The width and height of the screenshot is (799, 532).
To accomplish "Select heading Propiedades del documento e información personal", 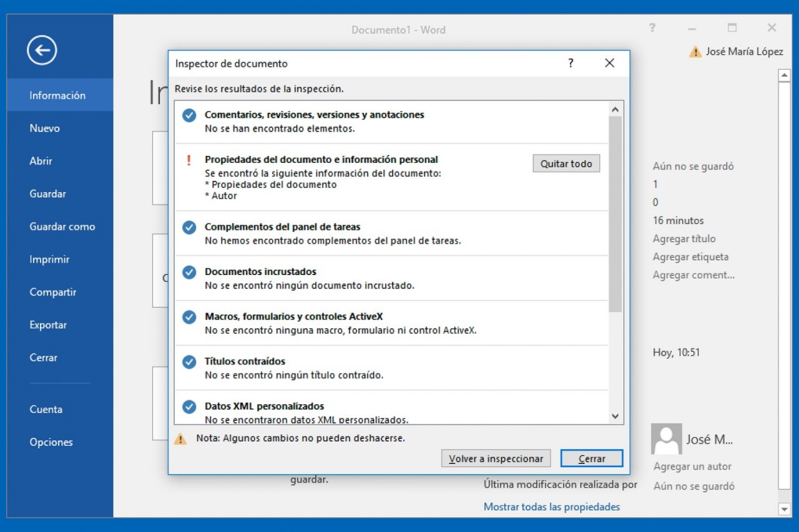I will 321,160.
